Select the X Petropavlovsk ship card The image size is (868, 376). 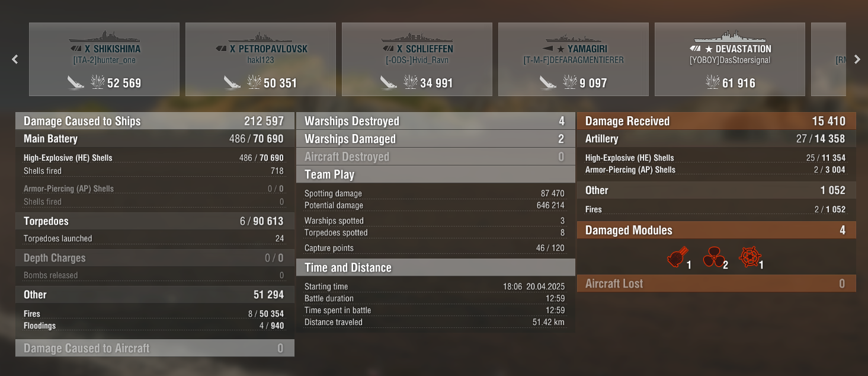[x=261, y=59]
